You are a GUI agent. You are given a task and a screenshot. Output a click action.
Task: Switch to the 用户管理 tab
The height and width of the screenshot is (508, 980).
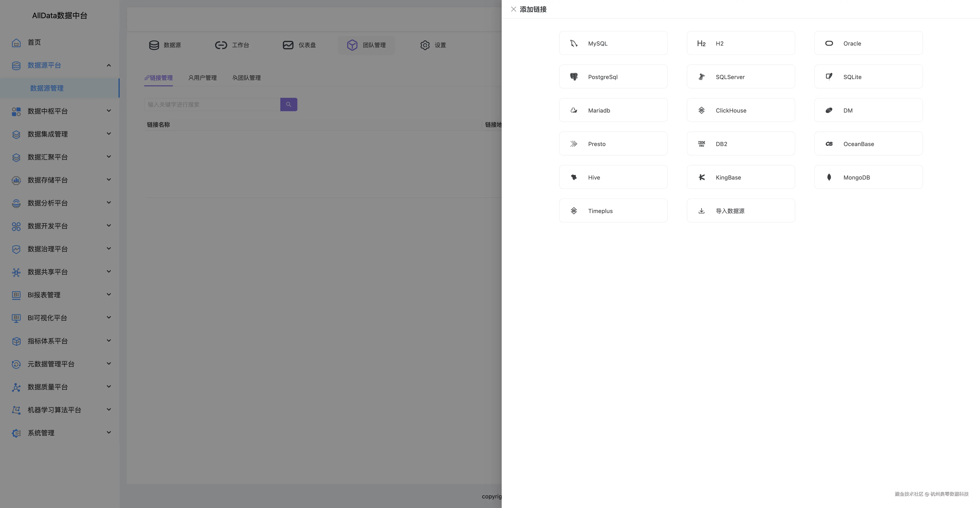[x=202, y=78]
